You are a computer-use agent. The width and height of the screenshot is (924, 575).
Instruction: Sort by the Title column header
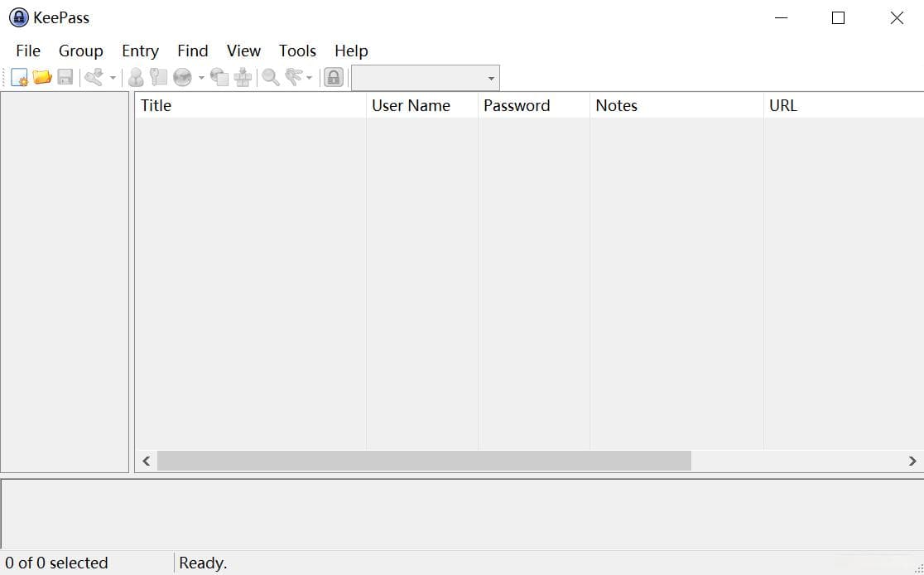tap(250, 105)
